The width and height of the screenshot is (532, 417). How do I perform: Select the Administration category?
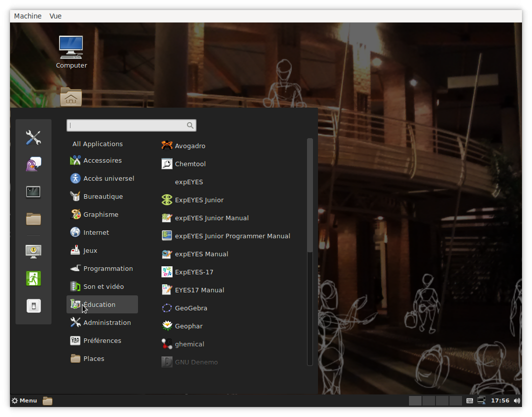pyautogui.click(x=102, y=322)
